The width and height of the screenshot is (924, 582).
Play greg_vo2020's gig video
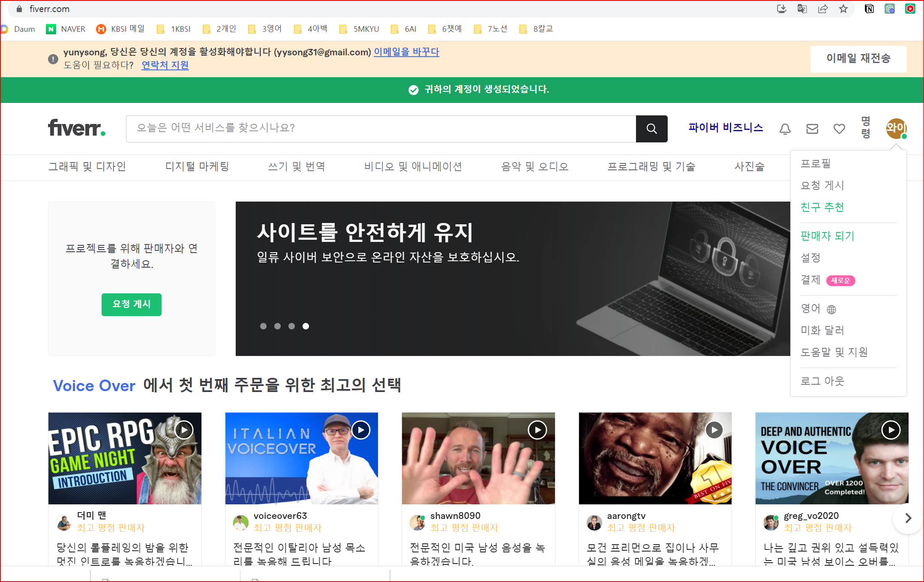pyautogui.click(x=891, y=430)
